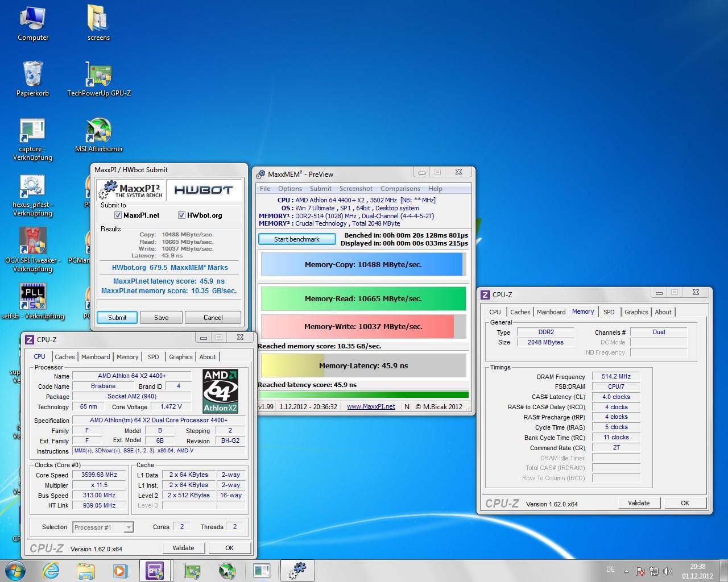Click the Memory-Write red result bar
This screenshot has height=582, width=728.
point(363,327)
